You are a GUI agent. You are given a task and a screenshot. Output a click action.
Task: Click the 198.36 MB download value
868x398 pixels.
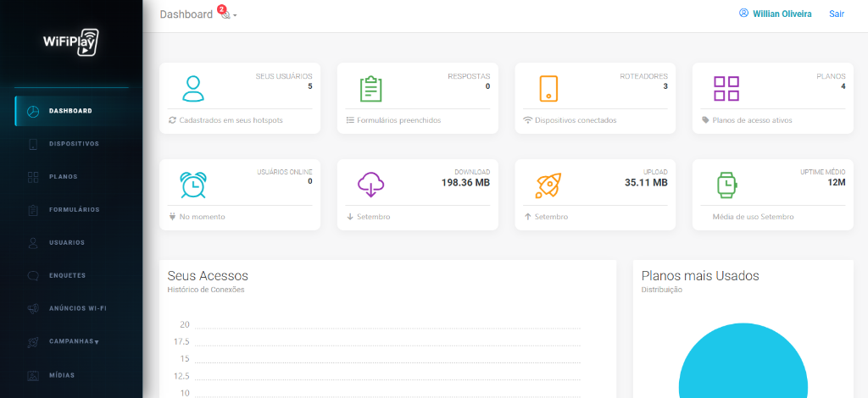465,182
